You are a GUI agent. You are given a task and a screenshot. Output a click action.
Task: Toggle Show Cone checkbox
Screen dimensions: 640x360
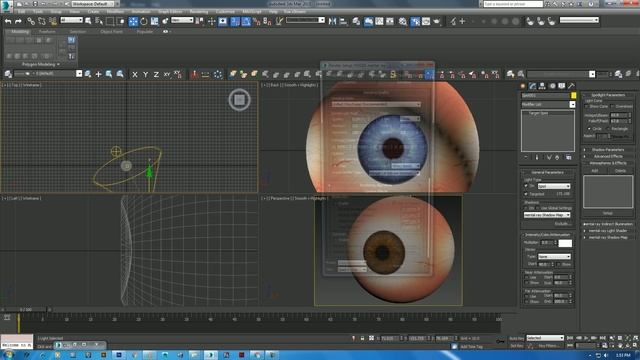tap(587, 107)
